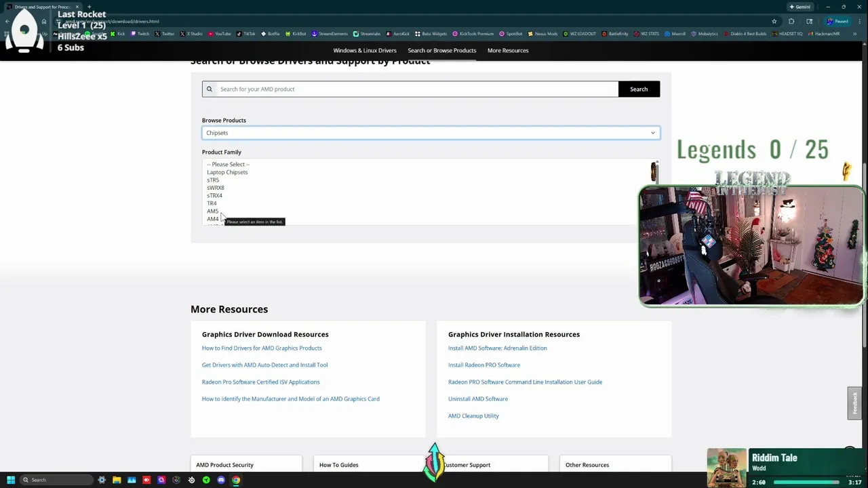This screenshot has width=868, height=488.
Task: Open the BotRix bookmark
Action: tap(271, 34)
